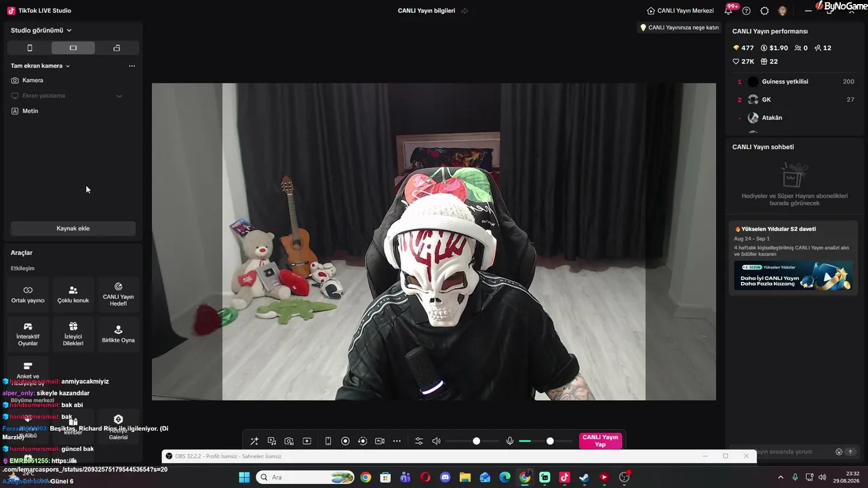Click the CANLI Yayınınıza neşe katın tip
Viewport: 868px width, 488px height.
coord(679,28)
